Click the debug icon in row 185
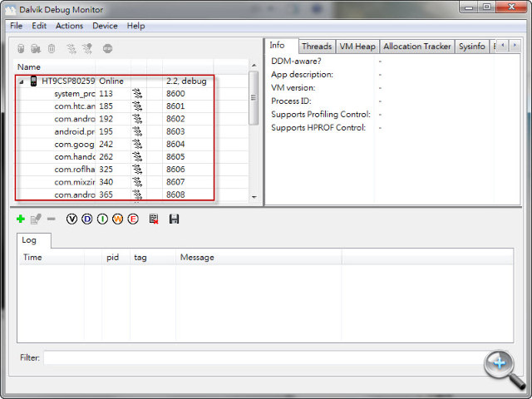This screenshot has width=532, height=399. (x=137, y=106)
